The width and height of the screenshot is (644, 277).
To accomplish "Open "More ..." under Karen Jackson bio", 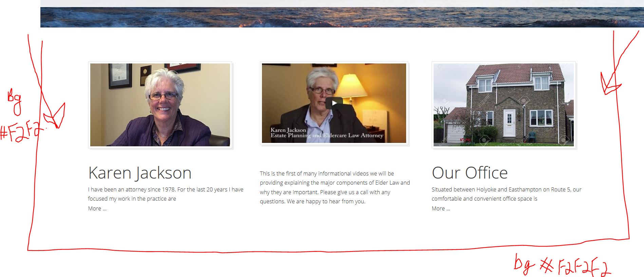I will click(97, 208).
